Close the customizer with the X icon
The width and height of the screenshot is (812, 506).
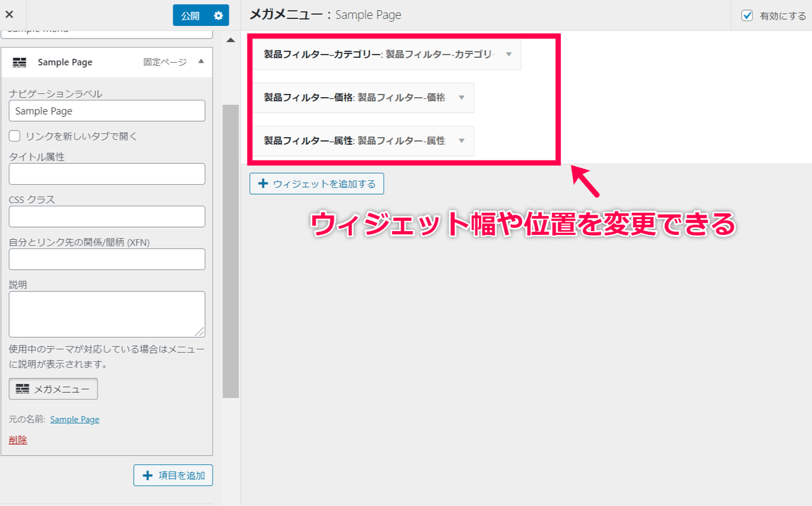10,15
